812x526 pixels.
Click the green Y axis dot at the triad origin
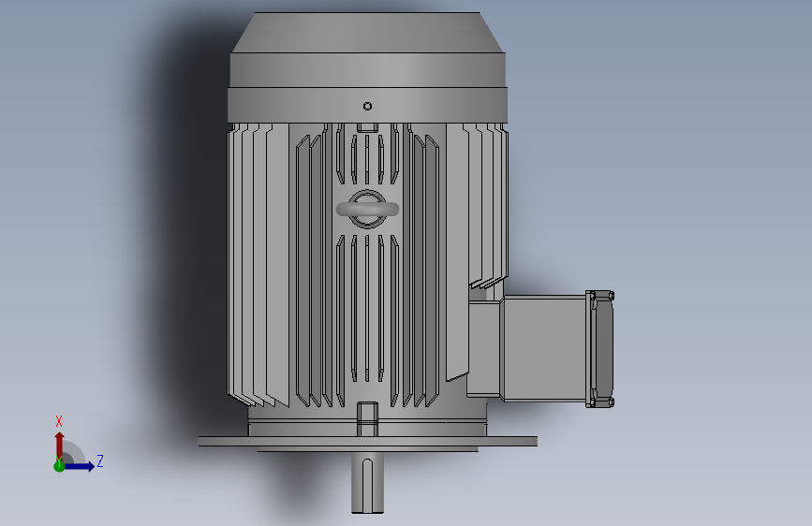pyautogui.click(x=59, y=466)
